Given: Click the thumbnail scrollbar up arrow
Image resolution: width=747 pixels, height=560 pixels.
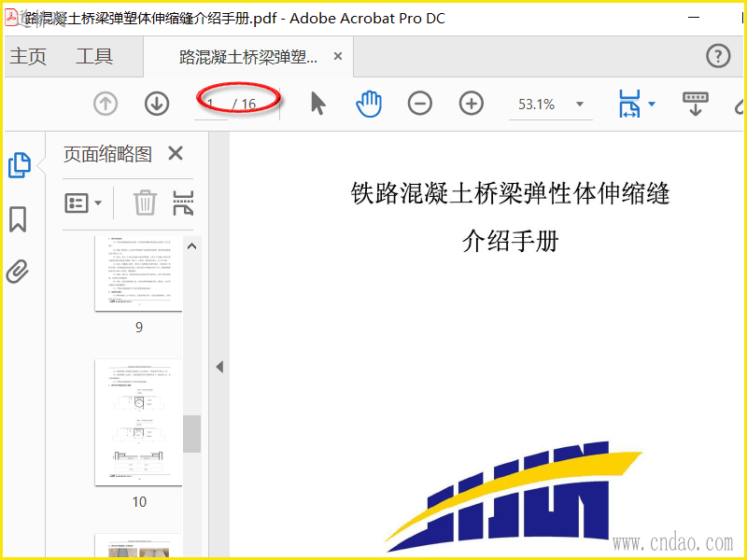Looking at the screenshot, I should (192, 246).
